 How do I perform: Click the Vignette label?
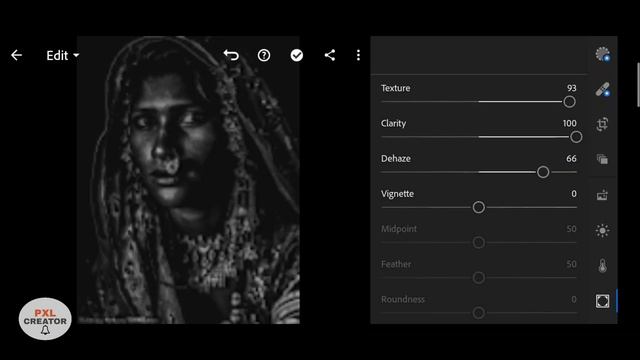(x=398, y=194)
